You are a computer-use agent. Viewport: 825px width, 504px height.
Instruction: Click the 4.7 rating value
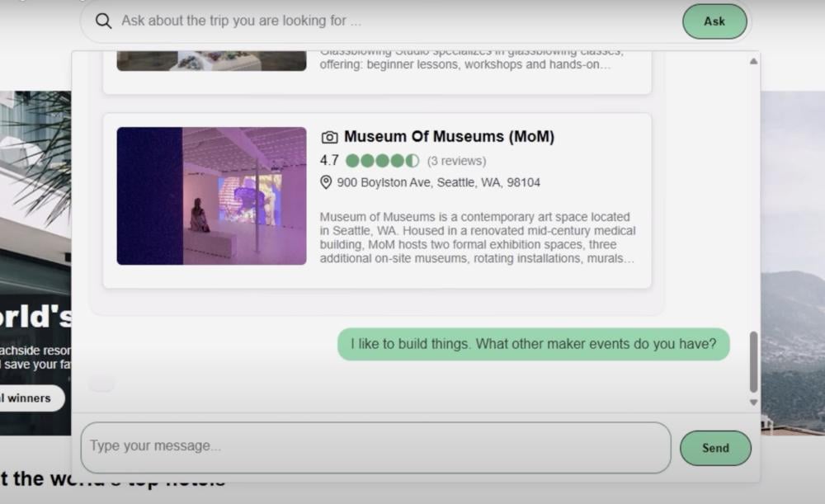pos(329,161)
